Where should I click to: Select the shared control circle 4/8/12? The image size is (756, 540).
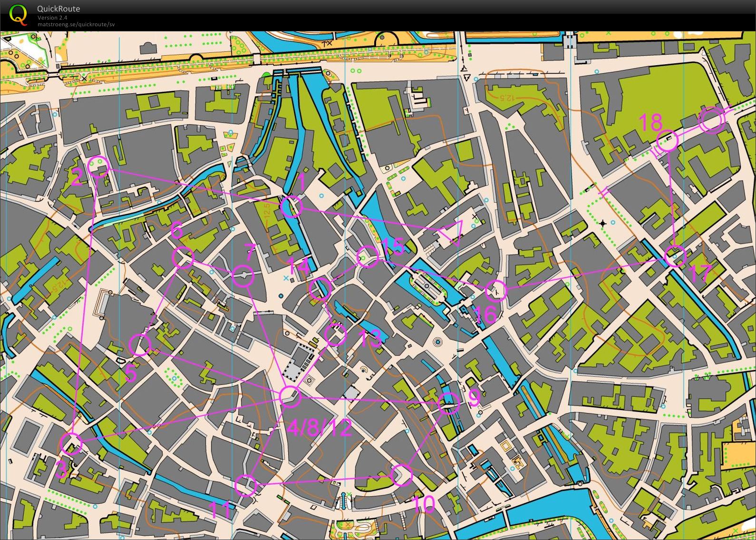(x=290, y=396)
